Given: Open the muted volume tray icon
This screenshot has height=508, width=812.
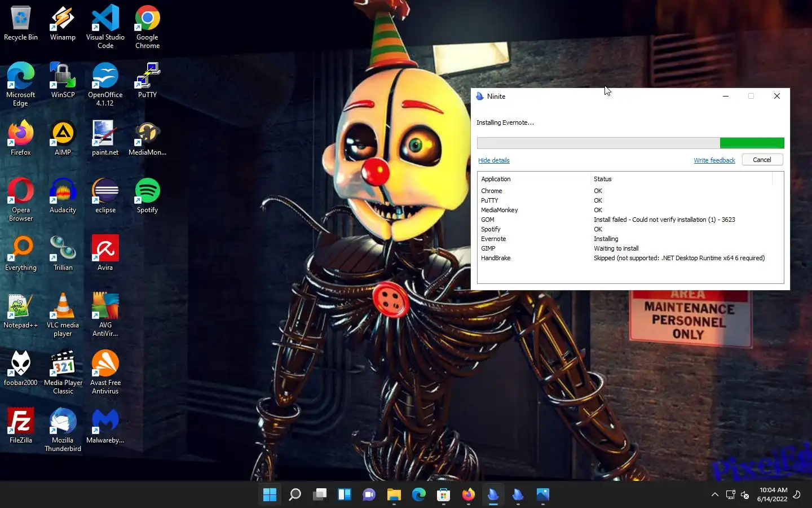Looking at the screenshot, I should [x=745, y=495].
